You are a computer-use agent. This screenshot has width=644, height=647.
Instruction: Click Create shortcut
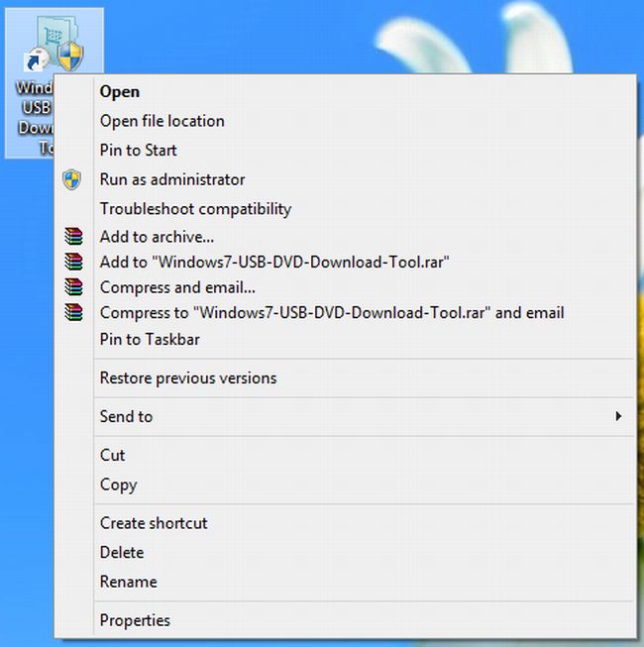345,523
